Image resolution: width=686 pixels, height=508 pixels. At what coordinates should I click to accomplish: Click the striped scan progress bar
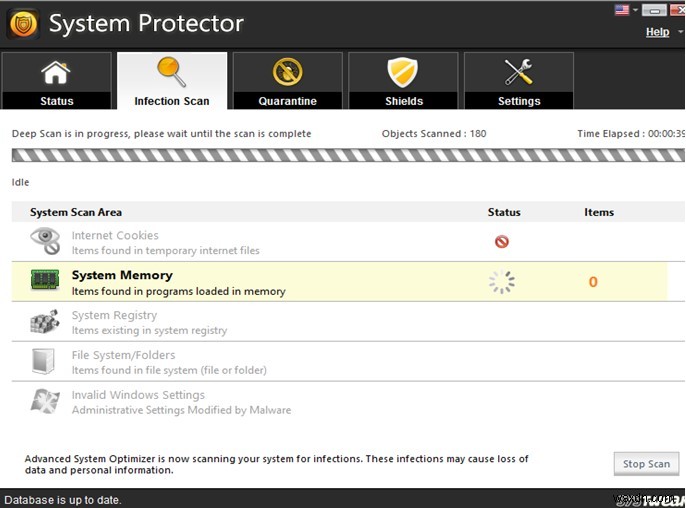342,155
